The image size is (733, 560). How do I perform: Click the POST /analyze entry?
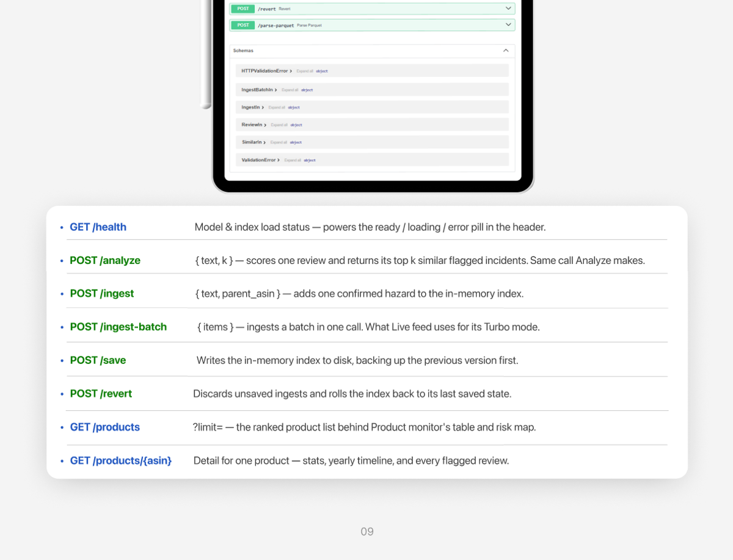tap(105, 260)
